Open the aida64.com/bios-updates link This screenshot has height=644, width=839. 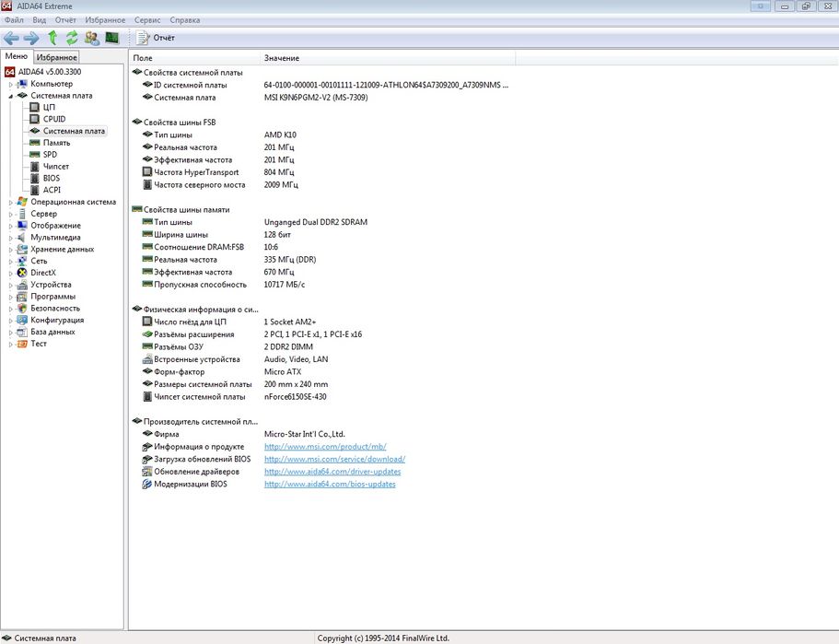pyautogui.click(x=330, y=484)
